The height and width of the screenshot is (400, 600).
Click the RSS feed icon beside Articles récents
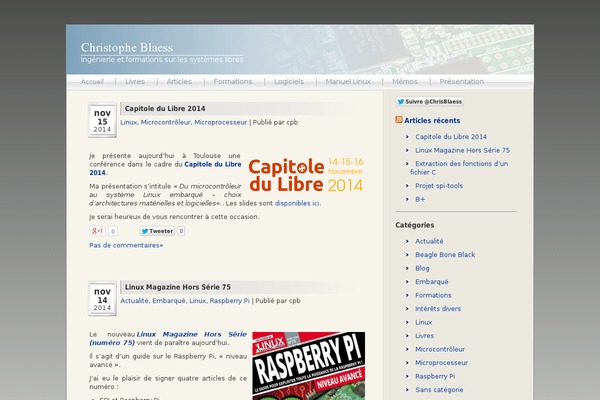point(399,120)
